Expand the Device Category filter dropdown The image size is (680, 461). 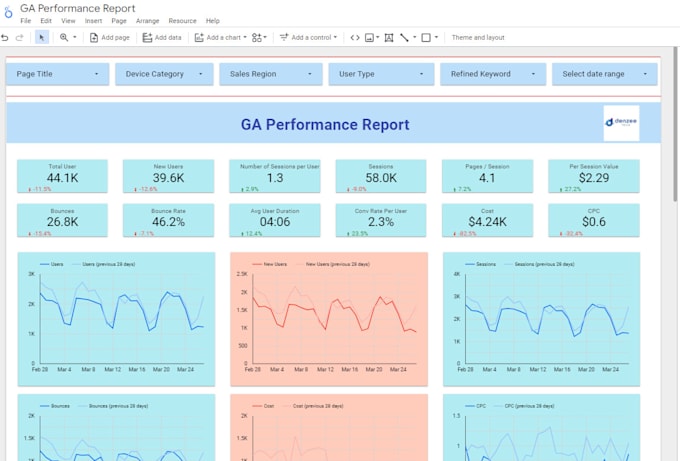[x=164, y=74]
